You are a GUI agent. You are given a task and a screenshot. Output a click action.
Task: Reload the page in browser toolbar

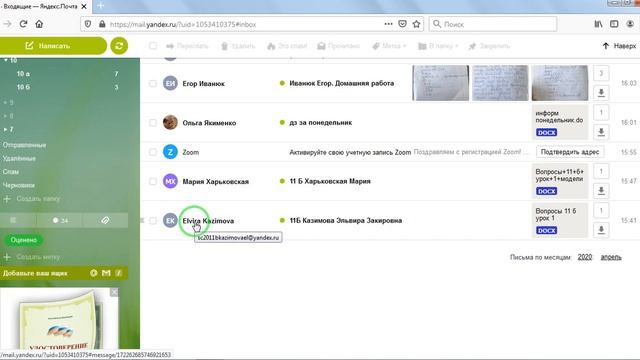23,24
